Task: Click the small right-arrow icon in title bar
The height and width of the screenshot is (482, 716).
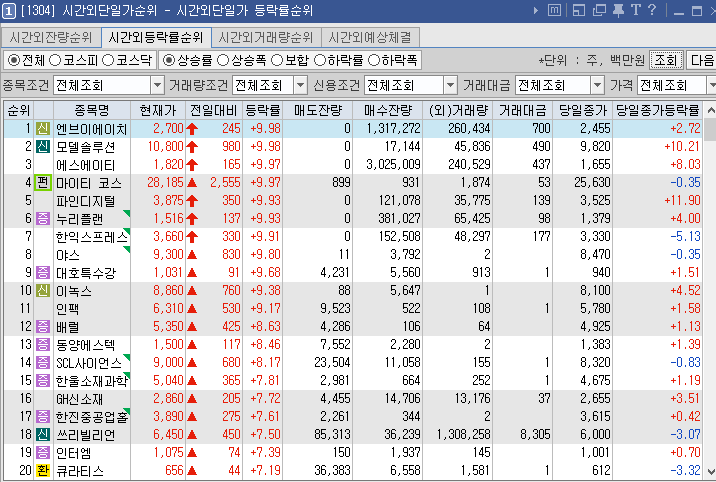Action: click(536, 10)
